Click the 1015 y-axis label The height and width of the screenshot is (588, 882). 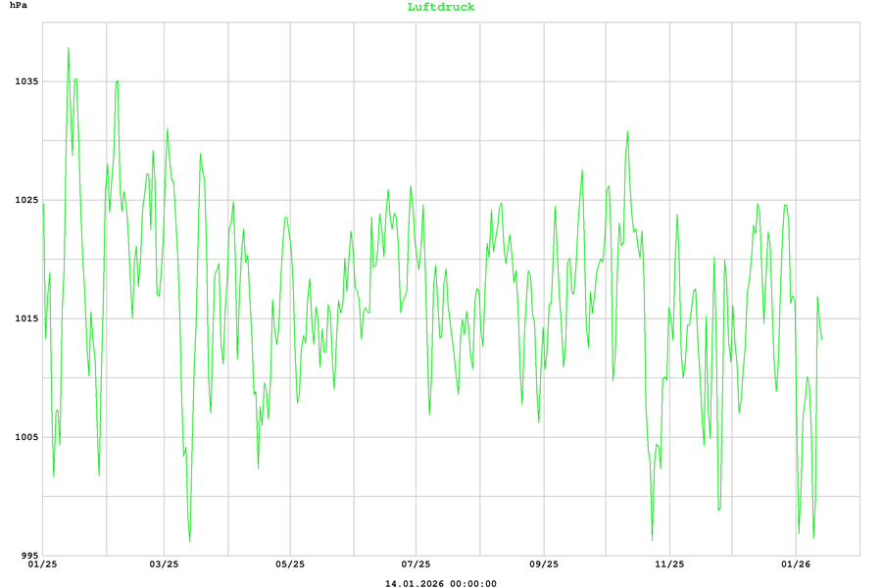(26, 318)
